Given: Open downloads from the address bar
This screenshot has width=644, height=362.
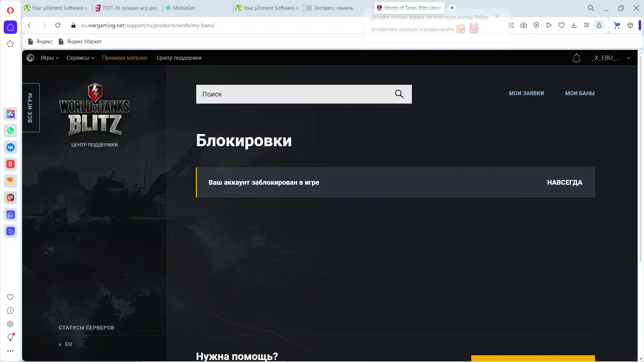Looking at the screenshot, I should point(574,25).
